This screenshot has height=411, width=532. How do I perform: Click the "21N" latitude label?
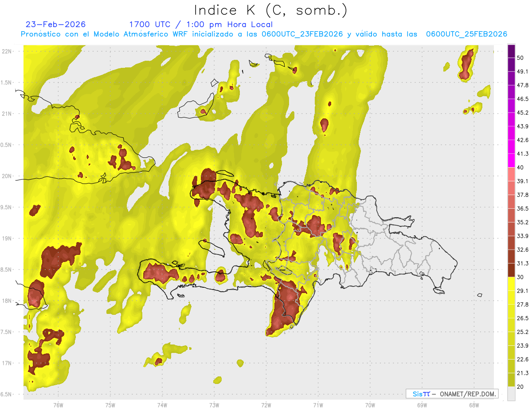click(7, 114)
